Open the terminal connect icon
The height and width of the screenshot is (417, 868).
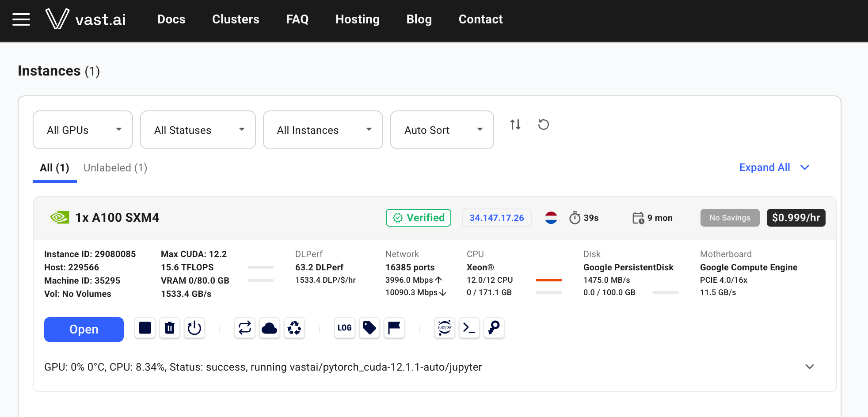pyautogui.click(x=469, y=328)
